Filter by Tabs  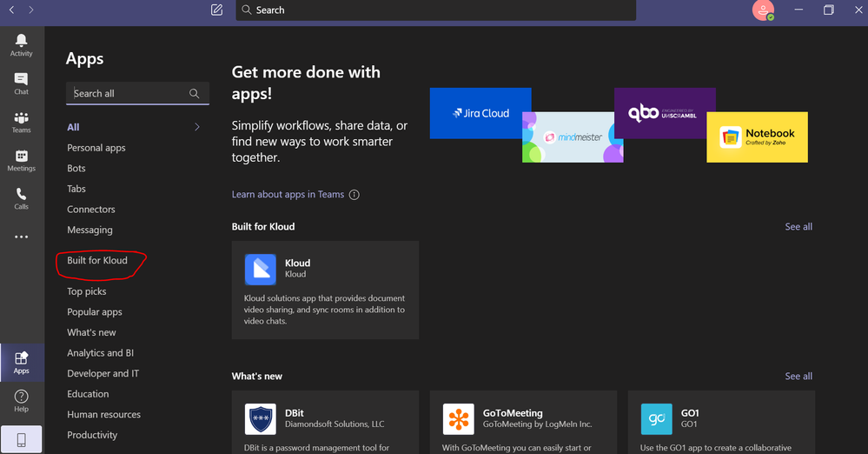(x=76, y=189)
